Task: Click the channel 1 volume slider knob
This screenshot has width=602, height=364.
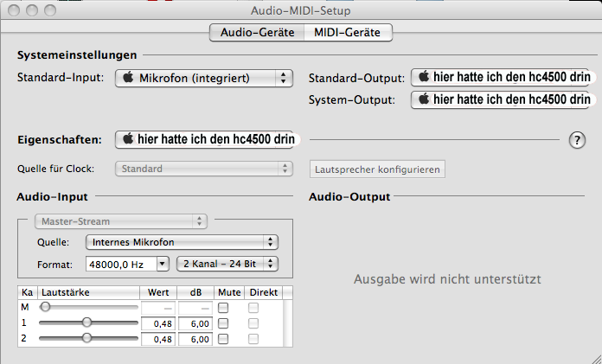Action: 86,322
